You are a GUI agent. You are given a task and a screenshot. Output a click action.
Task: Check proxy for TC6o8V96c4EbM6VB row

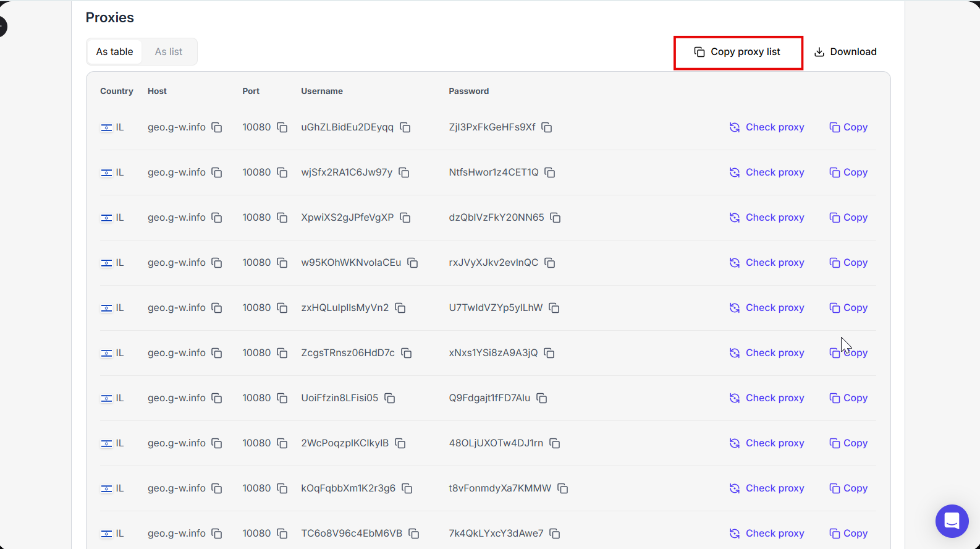click(767, 534)
